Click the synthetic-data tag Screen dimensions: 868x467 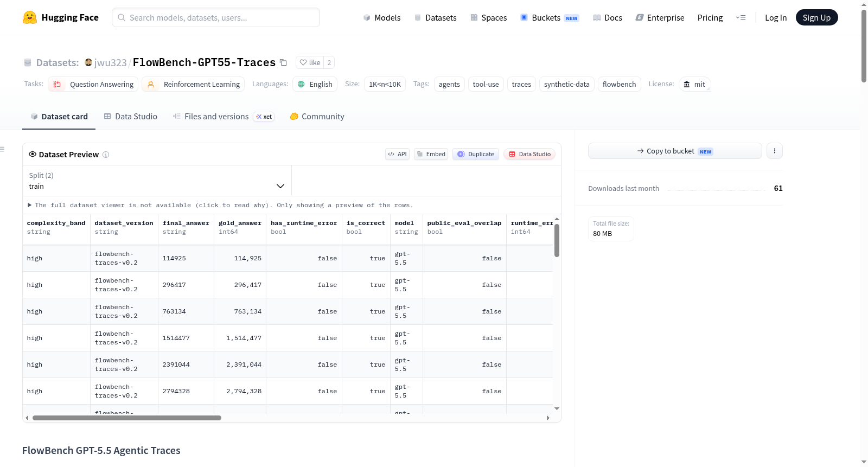point(566,84)
